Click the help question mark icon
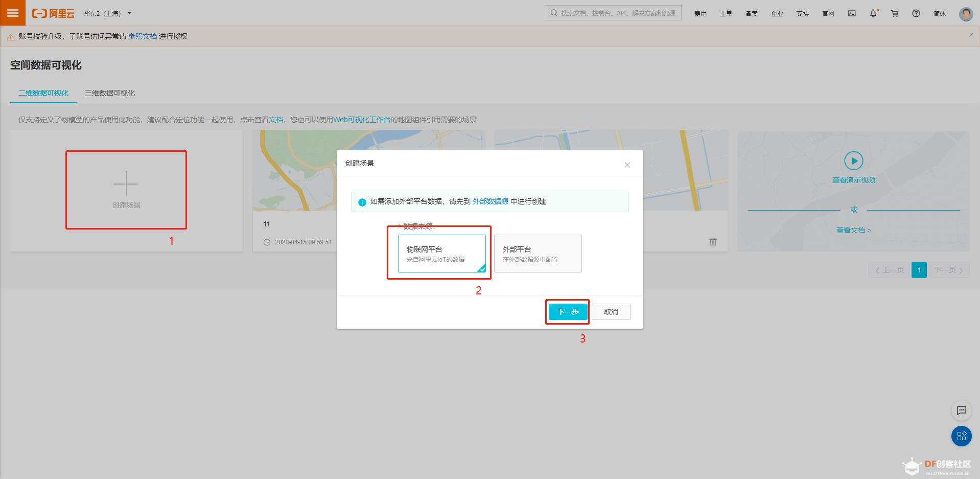The image size is (980, 479). coord(916,13)
